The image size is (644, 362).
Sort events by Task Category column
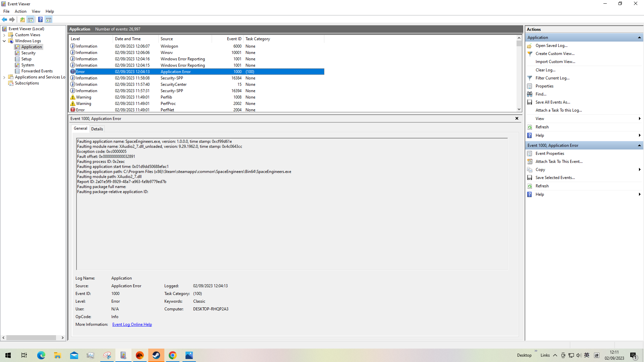tap(284, 39)
